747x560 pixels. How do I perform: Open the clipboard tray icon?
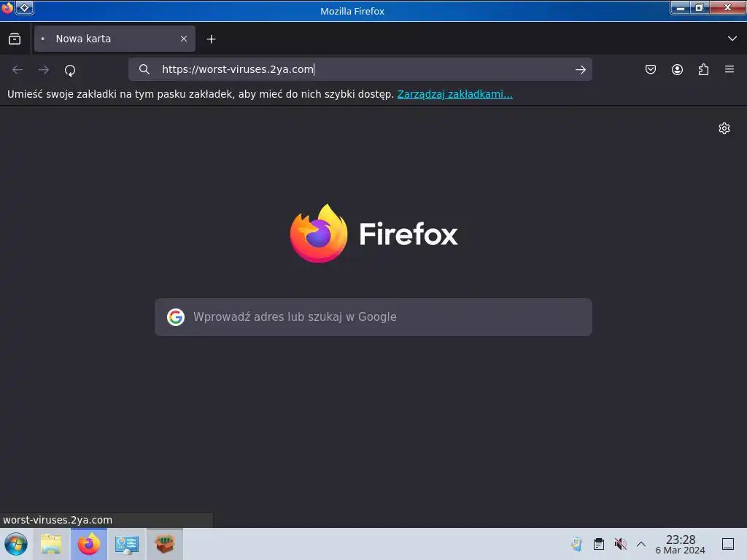click(599, 544)
